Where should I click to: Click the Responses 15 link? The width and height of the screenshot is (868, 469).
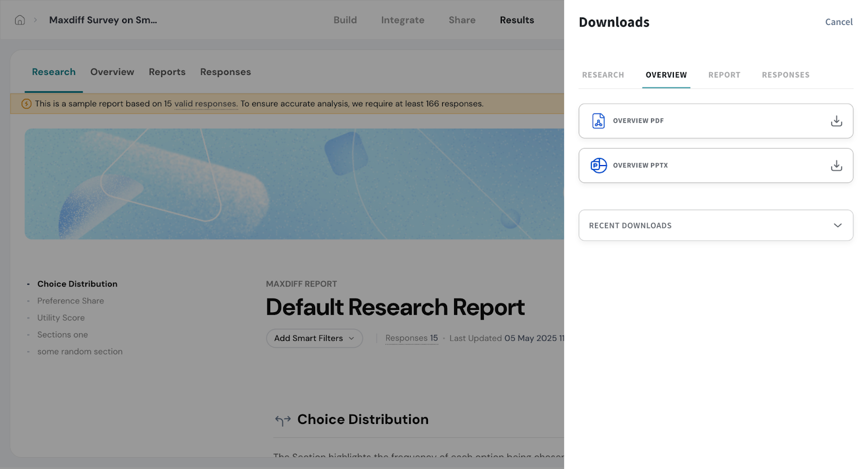411,338
